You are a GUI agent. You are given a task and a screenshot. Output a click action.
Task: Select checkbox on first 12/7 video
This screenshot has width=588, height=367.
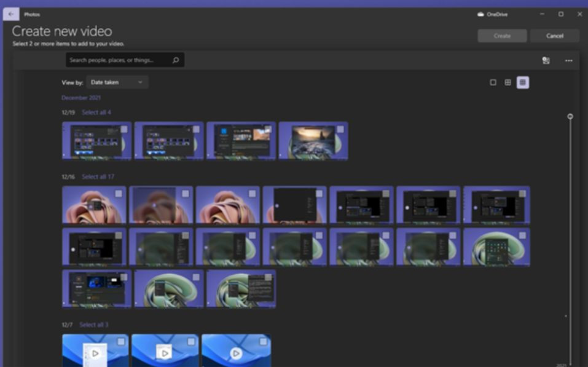point(121,341)
